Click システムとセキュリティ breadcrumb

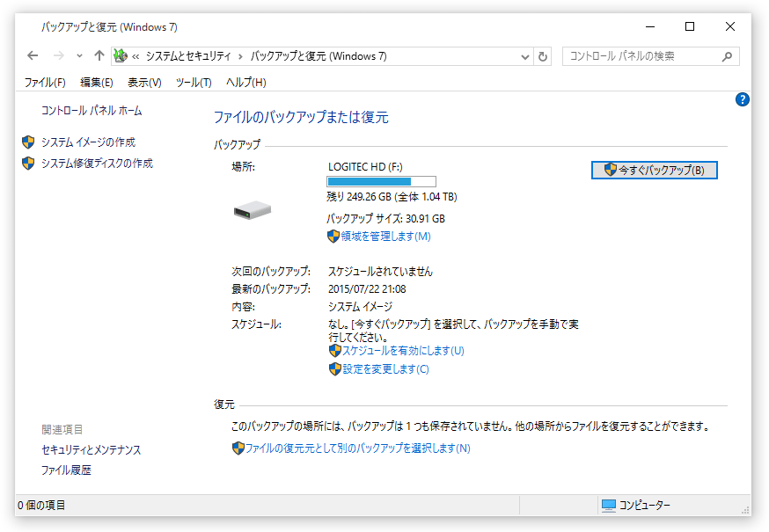point(188,56)
